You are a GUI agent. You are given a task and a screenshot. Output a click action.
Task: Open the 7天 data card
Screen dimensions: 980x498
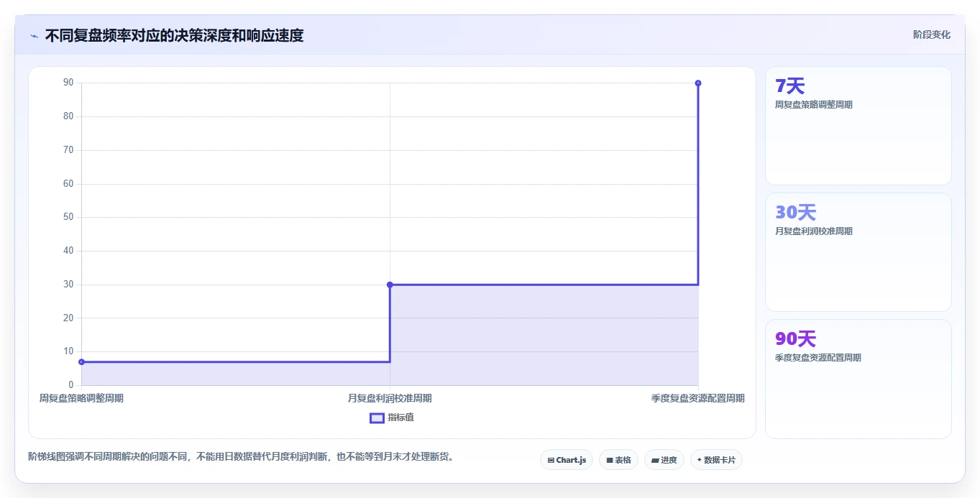pos(858,126)
